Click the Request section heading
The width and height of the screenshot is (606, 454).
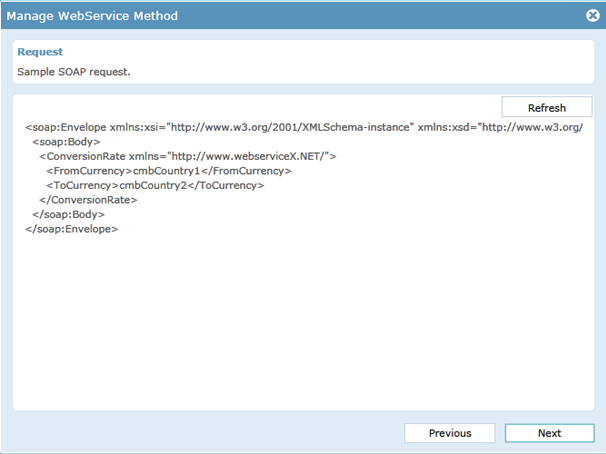click(40, 52)
